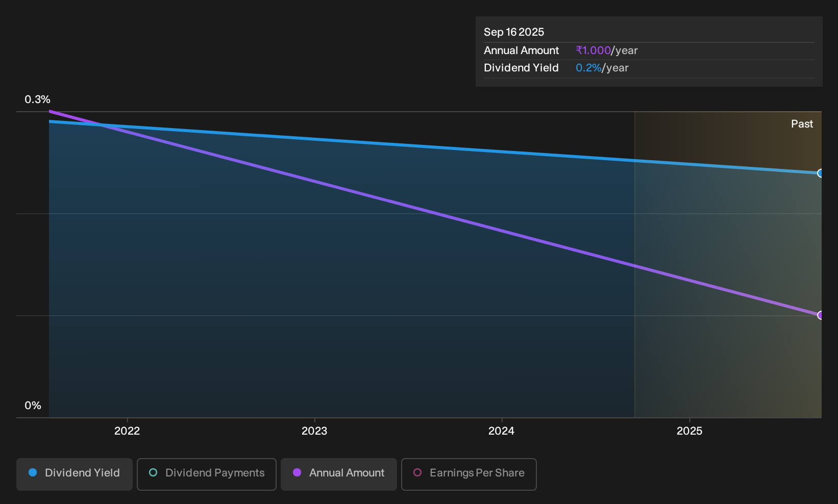Click the Sep 16 2025 tooltip date

(514, 32)
